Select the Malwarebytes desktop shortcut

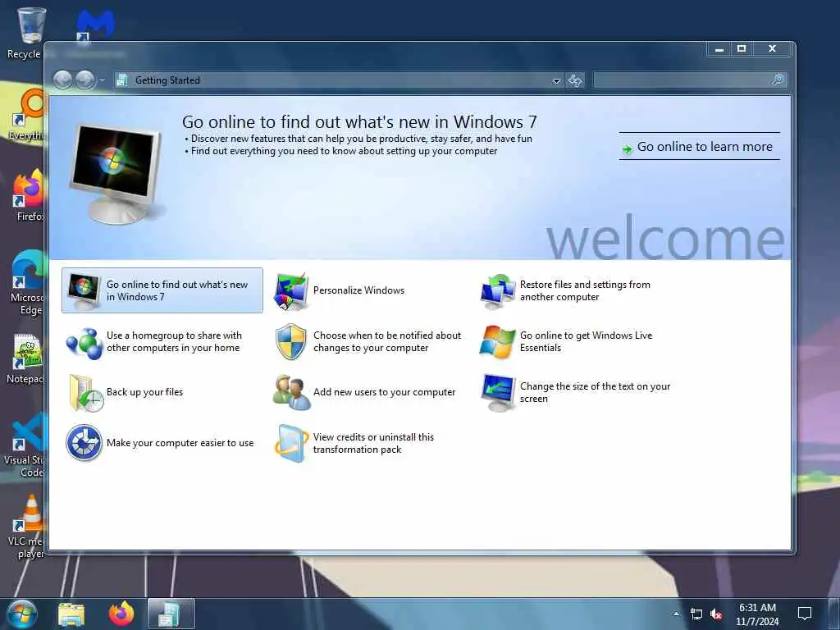(x=95, y=25)
